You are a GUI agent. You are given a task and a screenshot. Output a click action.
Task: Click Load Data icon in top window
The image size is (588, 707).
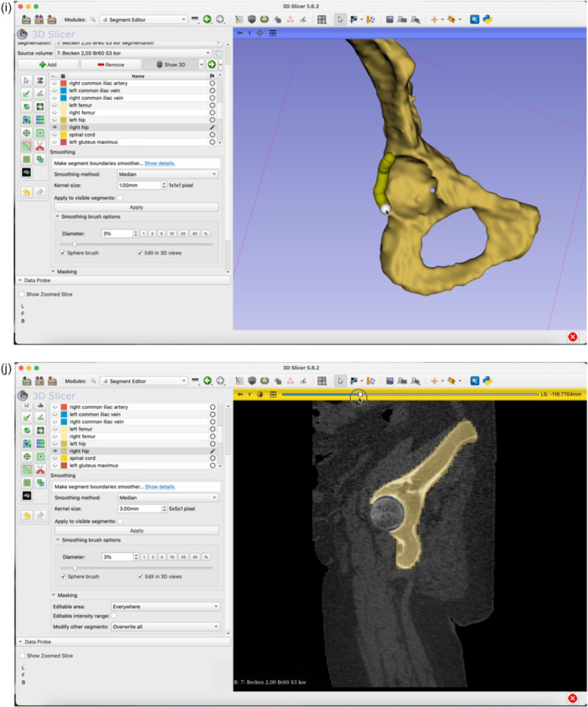coord(26,19)
